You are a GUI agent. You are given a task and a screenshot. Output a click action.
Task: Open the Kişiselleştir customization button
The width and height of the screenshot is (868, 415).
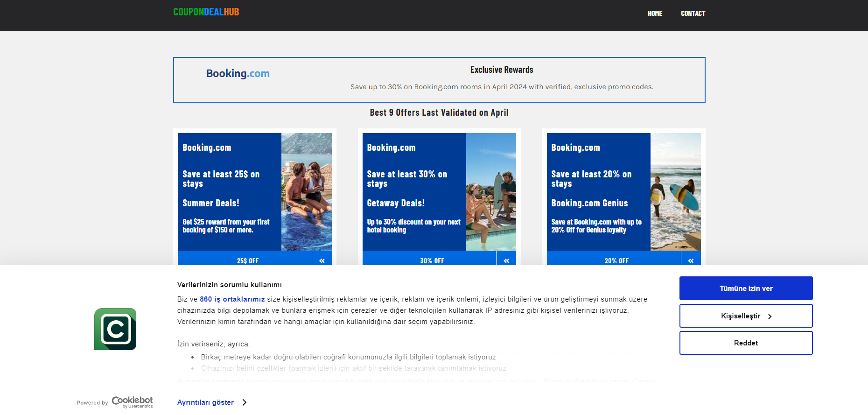coord(746,316)
